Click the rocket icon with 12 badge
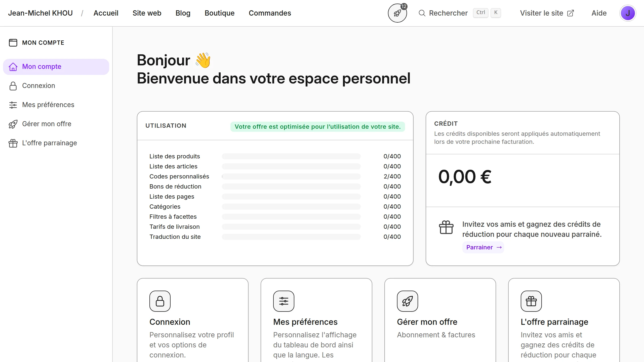The width and height of the screenshot is (644, 362). pyautogui.click(x=397, y=13)
